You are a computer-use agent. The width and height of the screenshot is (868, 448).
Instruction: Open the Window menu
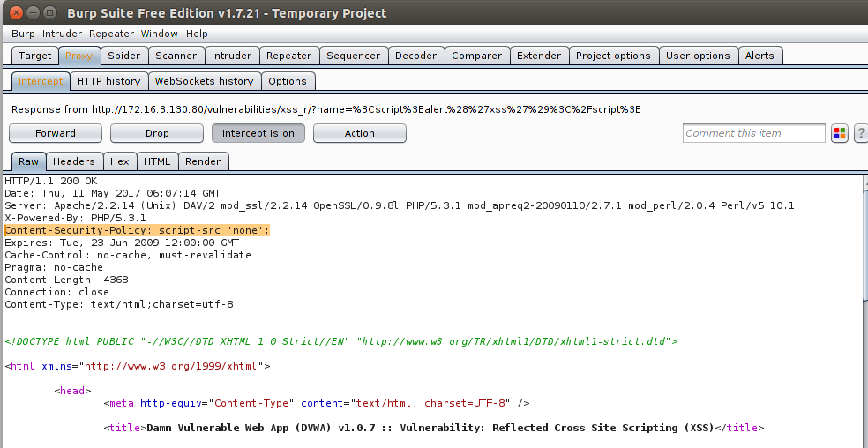(x=160, y=34)
